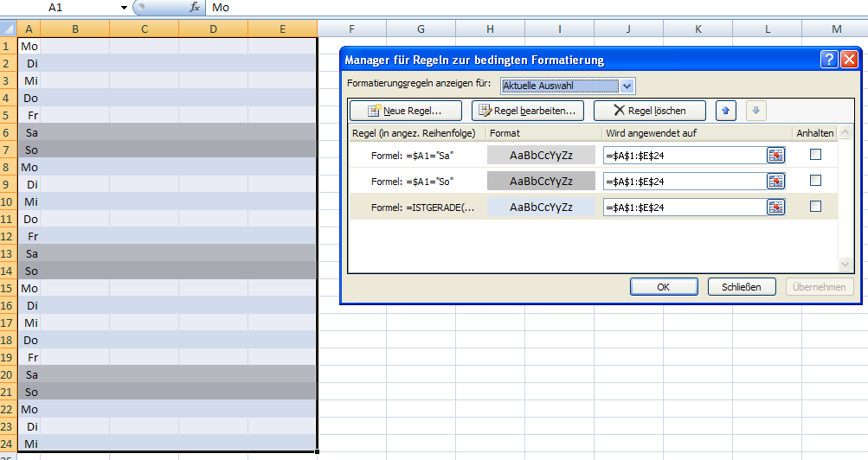Select the rule Formel: =$A1="Sa"
This screenshot has height=460, width=868.
412,156
